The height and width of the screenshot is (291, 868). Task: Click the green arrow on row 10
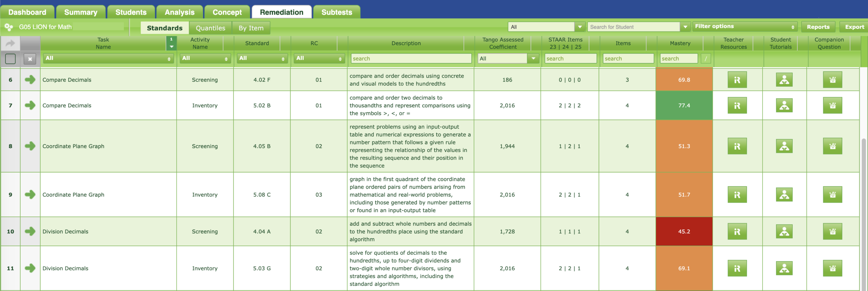[x=30, y=232]
